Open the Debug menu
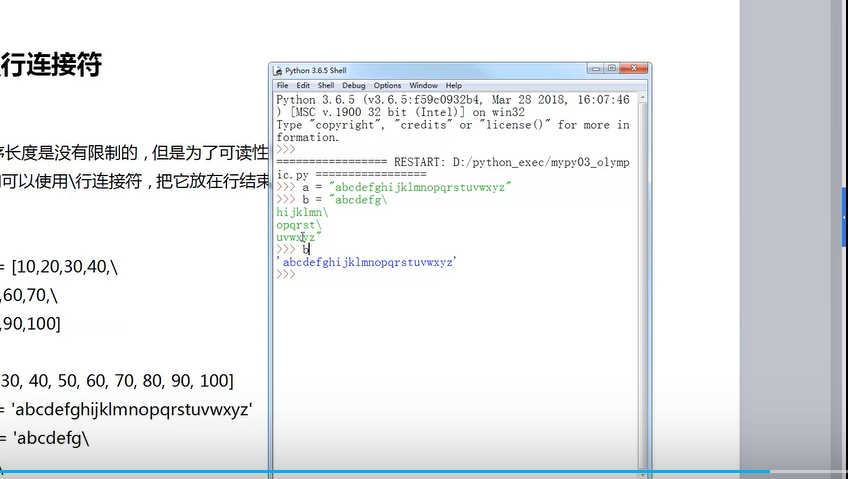 [x=354, y=85]
